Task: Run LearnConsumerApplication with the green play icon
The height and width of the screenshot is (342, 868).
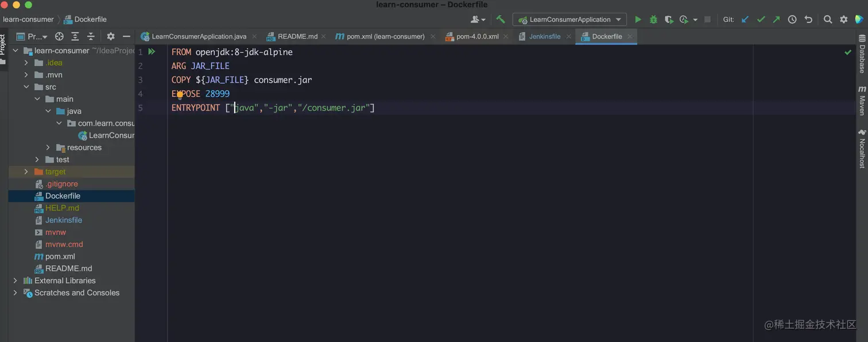Action: (638, 20)
